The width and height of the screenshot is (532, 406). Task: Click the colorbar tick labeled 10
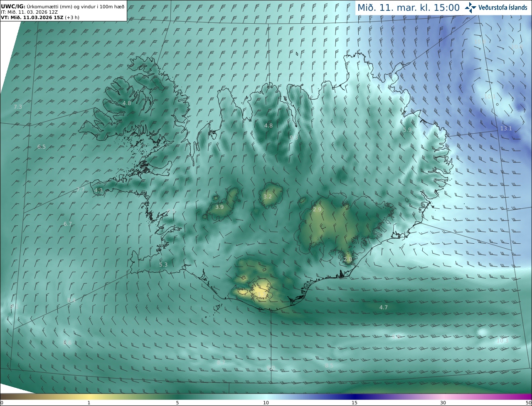pos(266,403)
